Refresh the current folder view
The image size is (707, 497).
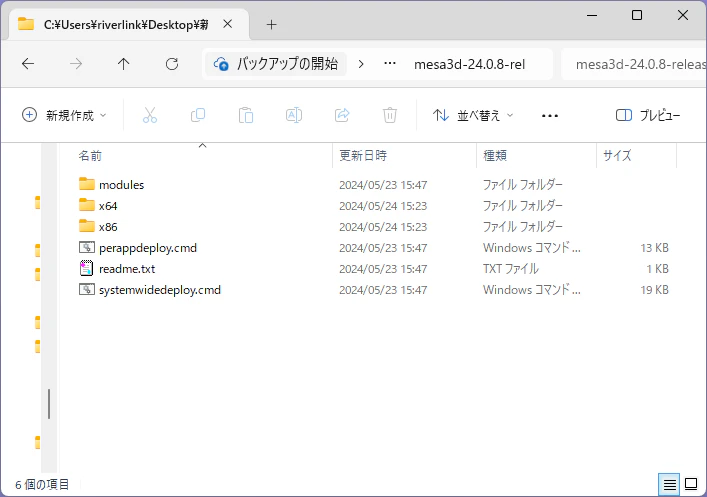pos(172,64)
